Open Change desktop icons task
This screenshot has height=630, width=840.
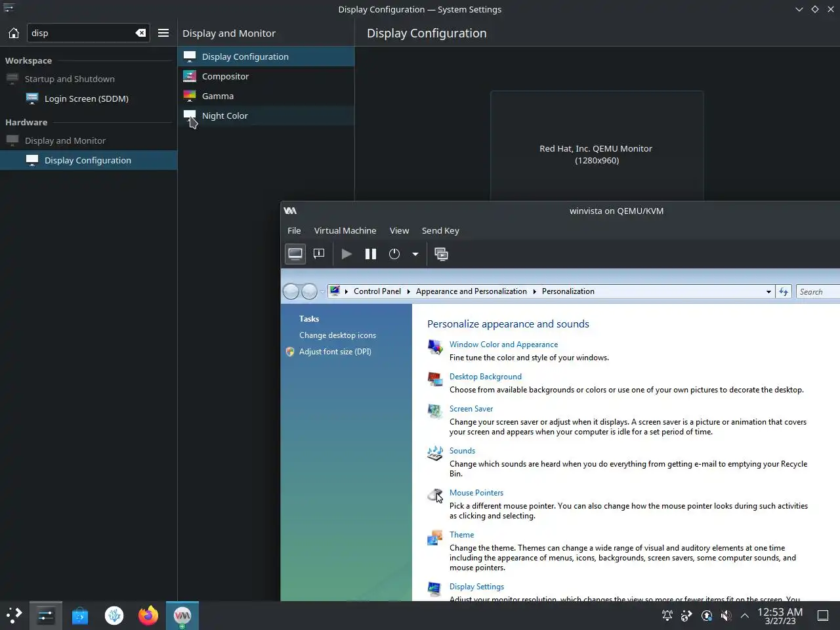337,335
